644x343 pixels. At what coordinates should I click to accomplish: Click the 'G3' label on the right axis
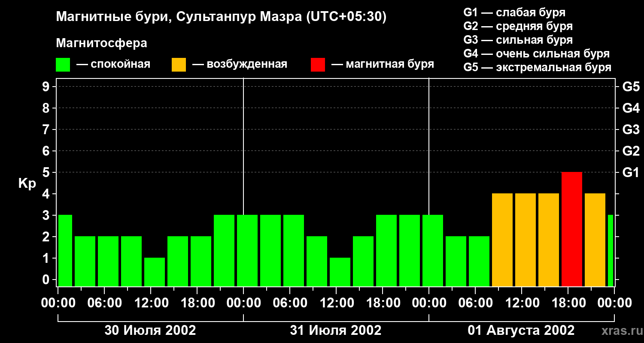(631, 129)
